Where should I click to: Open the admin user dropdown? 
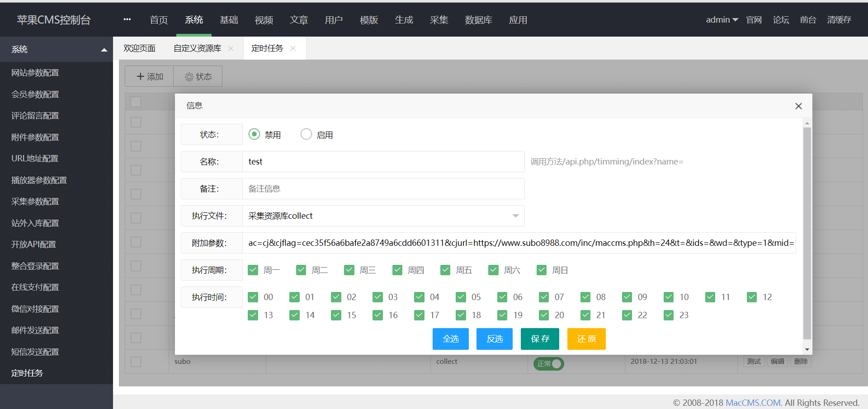coord(722,20)
